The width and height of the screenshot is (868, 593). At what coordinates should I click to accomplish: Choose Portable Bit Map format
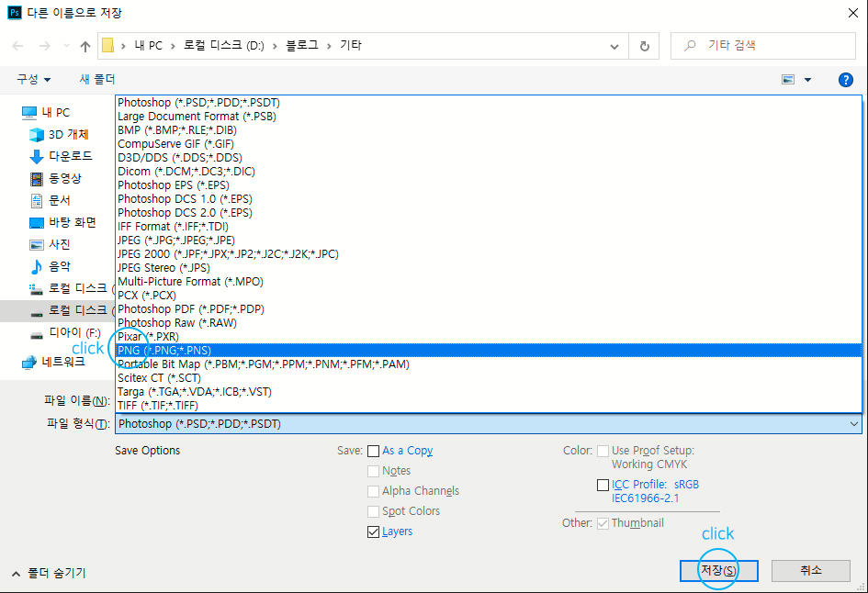489,364
